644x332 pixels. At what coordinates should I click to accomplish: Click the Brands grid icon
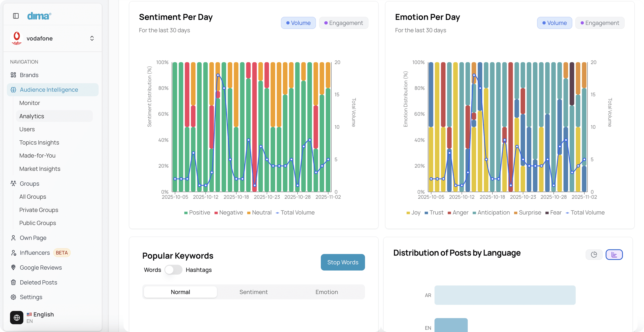point(13,75)
